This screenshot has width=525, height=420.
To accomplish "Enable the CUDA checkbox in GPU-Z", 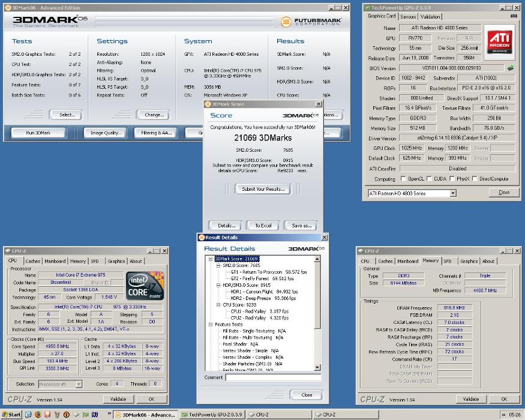I will [429, 179].
